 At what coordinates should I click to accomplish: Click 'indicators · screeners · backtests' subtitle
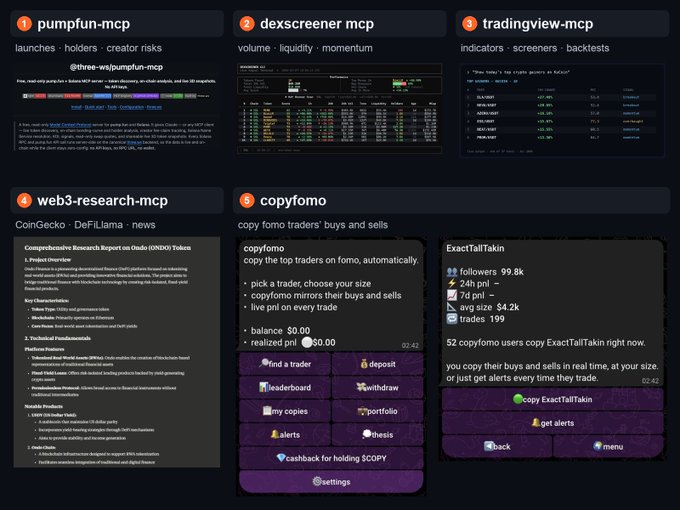click(x=535, y=48)
